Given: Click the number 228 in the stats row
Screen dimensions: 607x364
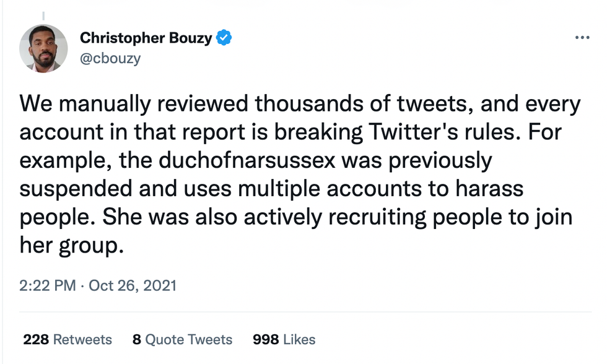Looking at the screenshot, I should point(36,339).
